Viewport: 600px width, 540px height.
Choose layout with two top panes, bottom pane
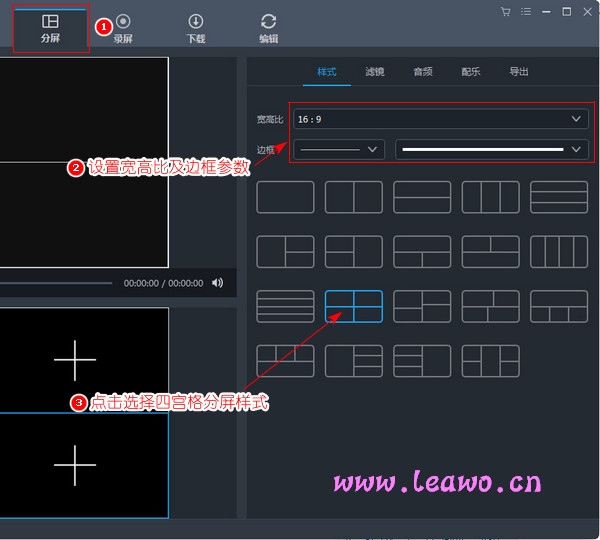[x=491, y=252]
